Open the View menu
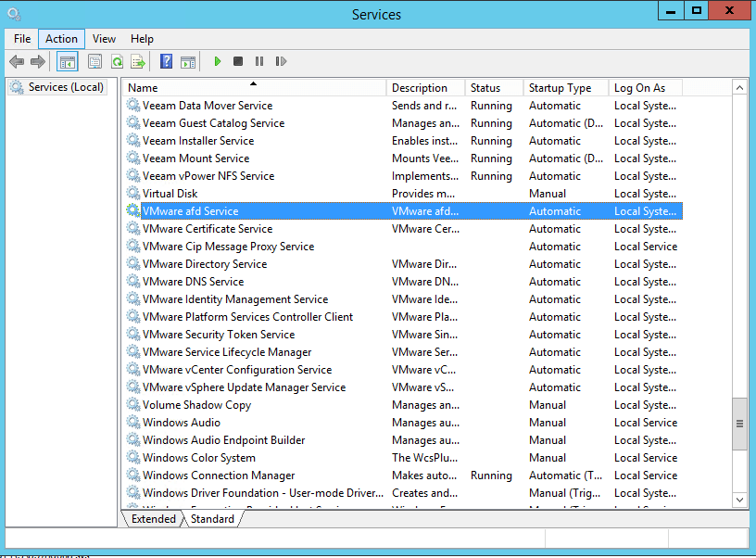Image resolution: width=756 pixels, height=558 pixels. tap(104, 39)
